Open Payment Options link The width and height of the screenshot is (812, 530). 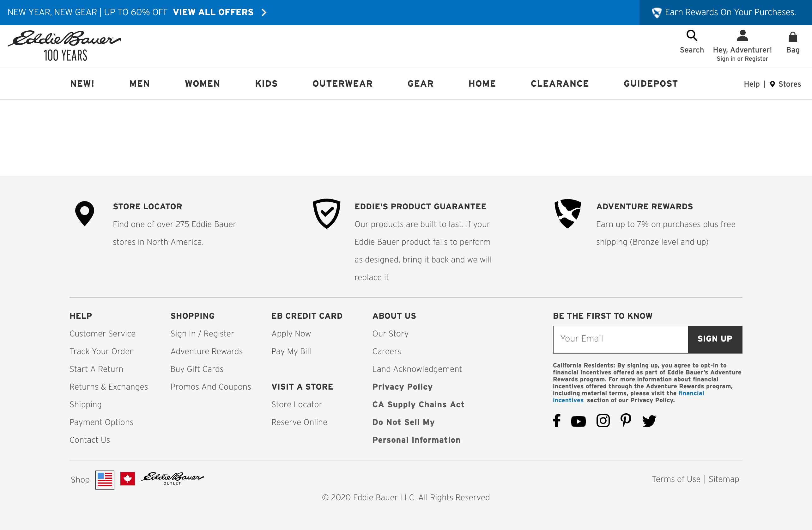[101, 422]
